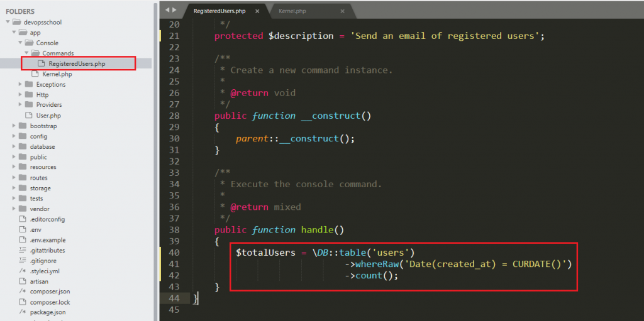Viewport: 644px width, 321px height.
Task: Collapse the devopsschool root folder arrow
Action: 8,22
